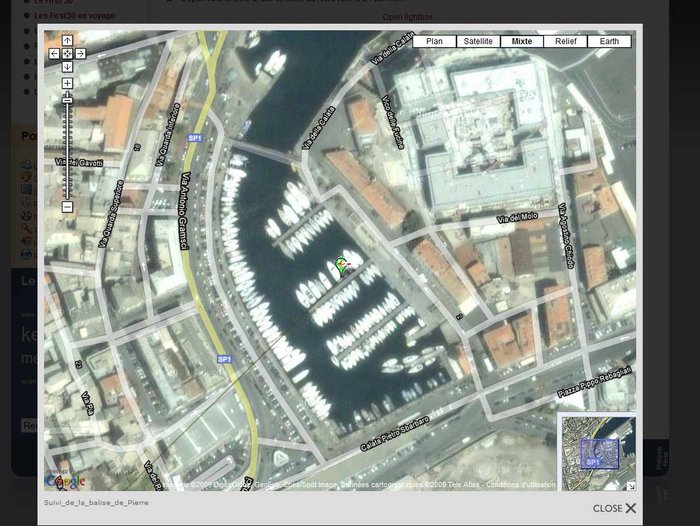Click the overview mini-map thumbnail

(x=594, y=451)
